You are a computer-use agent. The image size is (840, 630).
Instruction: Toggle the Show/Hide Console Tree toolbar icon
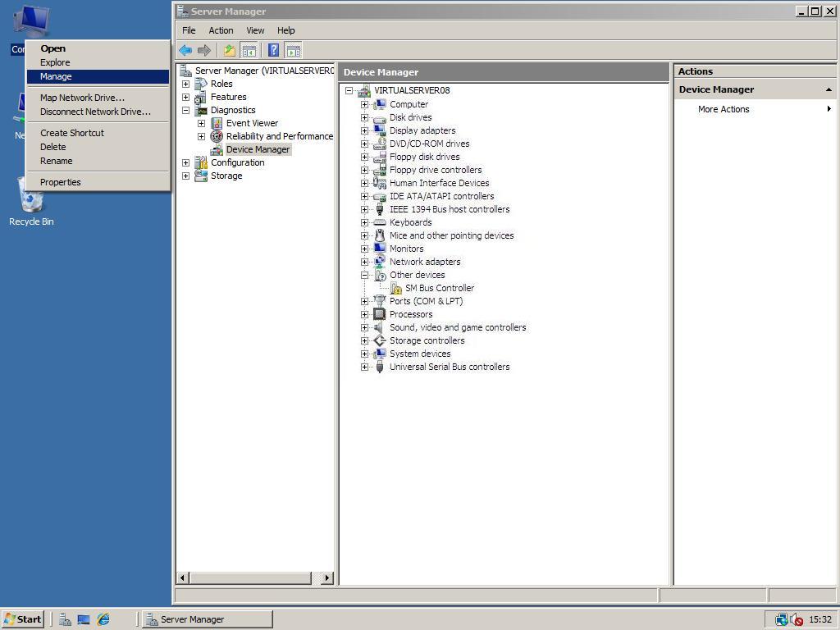point(249,50)
